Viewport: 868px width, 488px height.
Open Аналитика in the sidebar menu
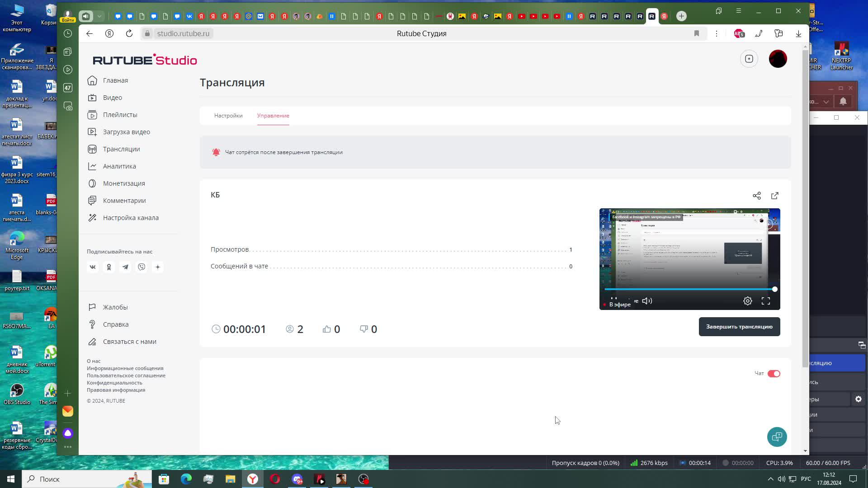119,166
